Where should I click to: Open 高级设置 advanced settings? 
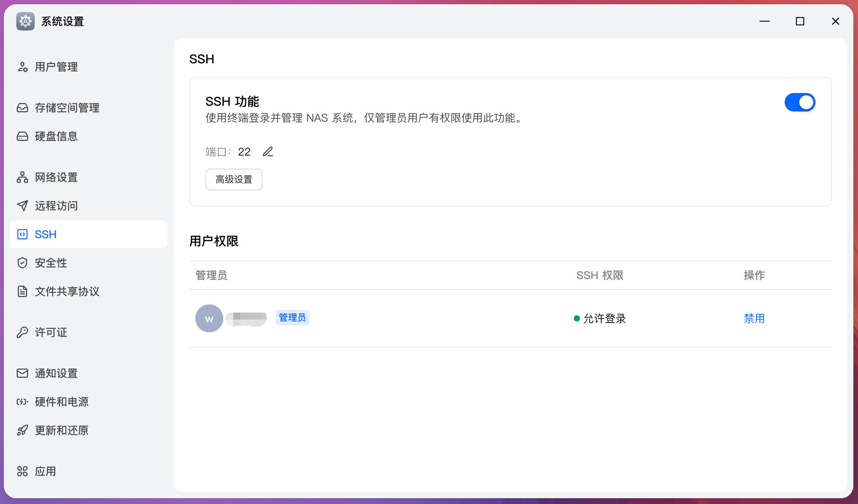click(234, 179)
